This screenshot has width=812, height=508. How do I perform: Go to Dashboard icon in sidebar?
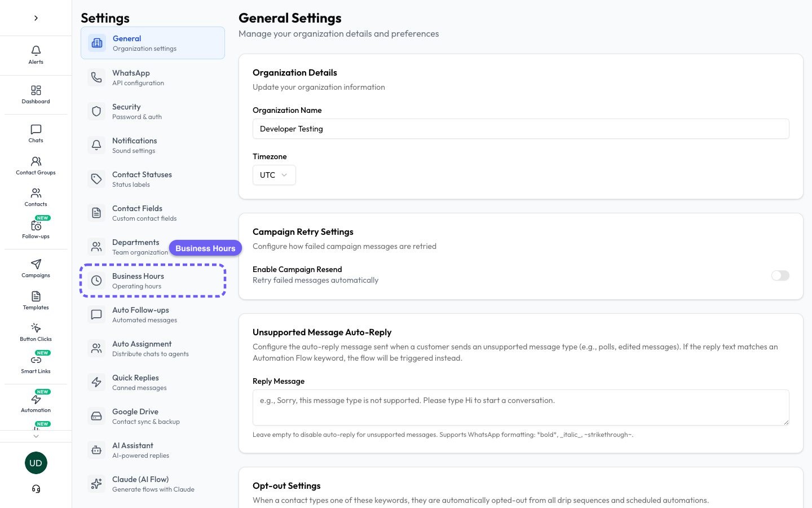point(36,90)
